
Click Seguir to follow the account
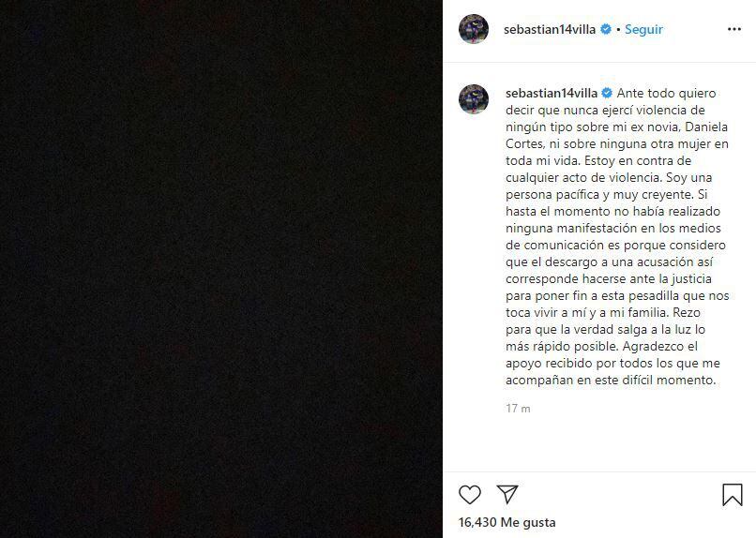(x=643, y=29)
